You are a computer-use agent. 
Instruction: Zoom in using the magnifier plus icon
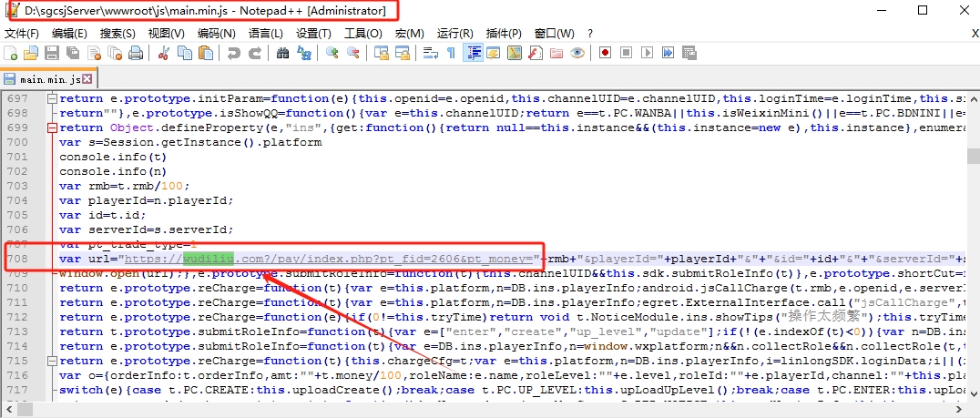(x=332, y=53)
